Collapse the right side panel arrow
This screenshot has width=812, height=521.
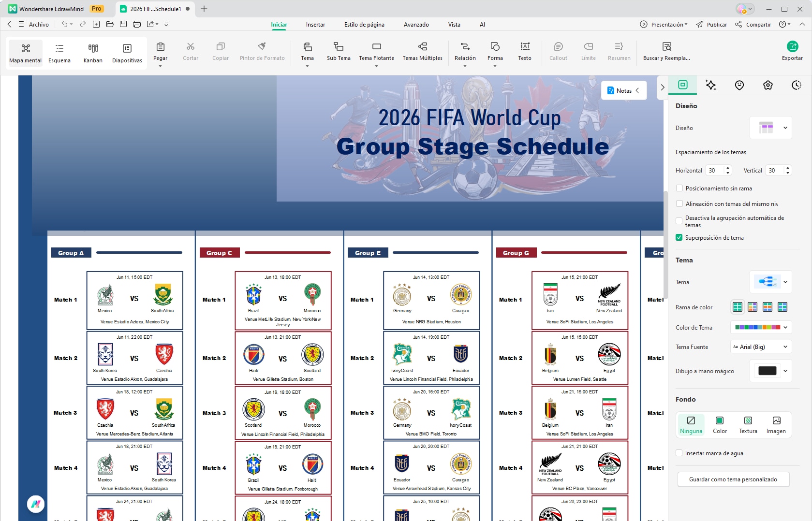pos(663,87)
